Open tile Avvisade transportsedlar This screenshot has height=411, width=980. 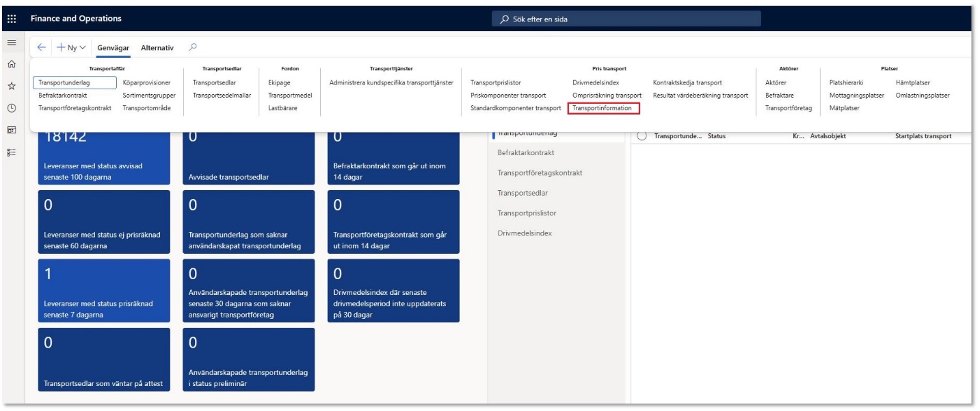(249, 158)
